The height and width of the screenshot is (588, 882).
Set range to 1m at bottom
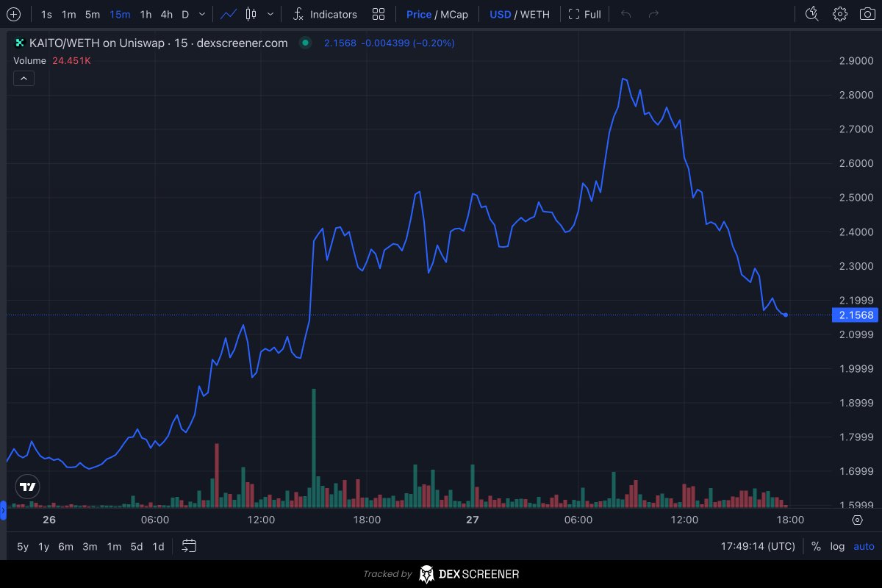click(114, 546)
